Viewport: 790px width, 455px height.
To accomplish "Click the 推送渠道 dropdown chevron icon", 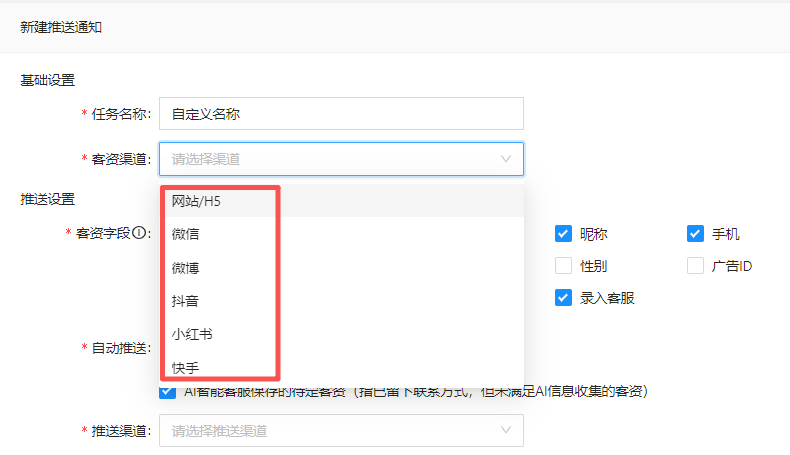I will click(x=505, y=431).
